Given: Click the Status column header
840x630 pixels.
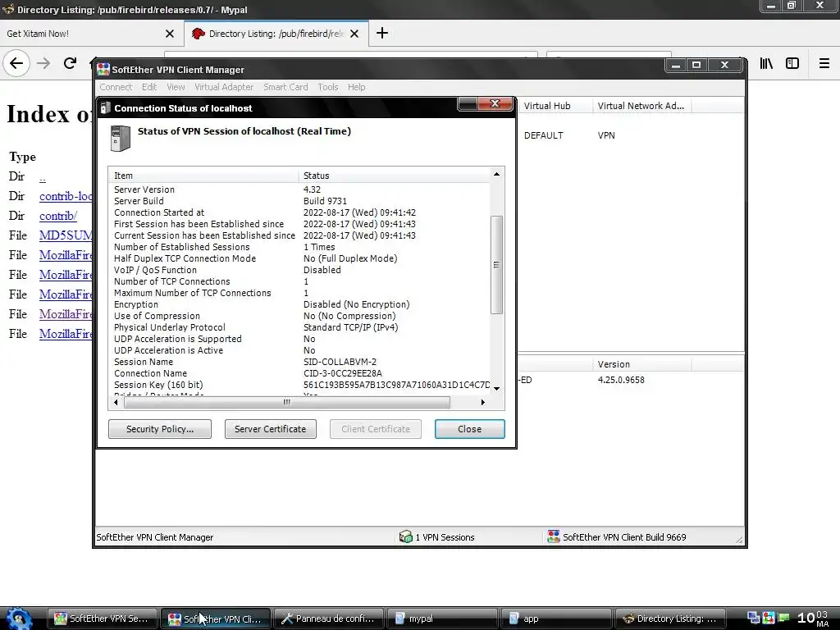Looking at the screenshot, I should coord(394,176).
